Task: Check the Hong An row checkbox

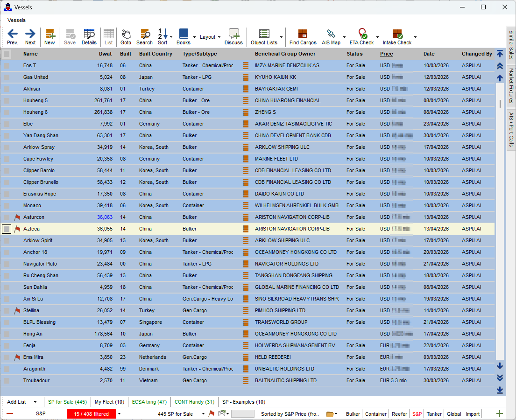Action: [x=7, y=334]
